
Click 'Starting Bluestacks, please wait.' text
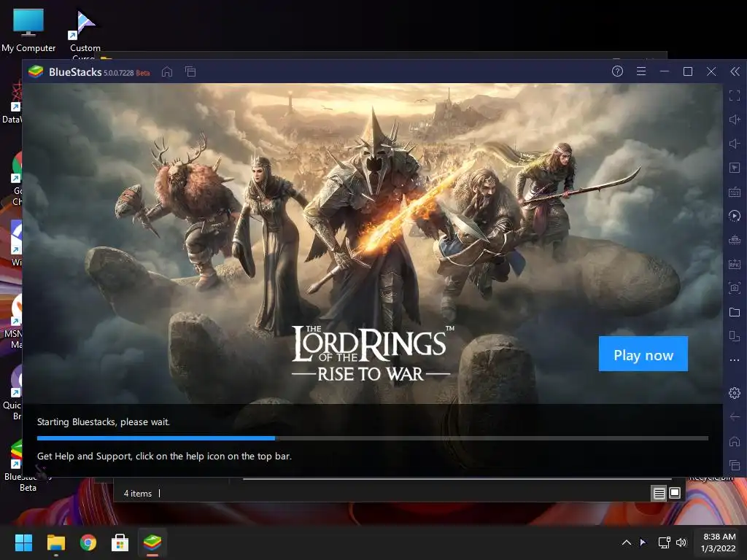pos(104,422)
